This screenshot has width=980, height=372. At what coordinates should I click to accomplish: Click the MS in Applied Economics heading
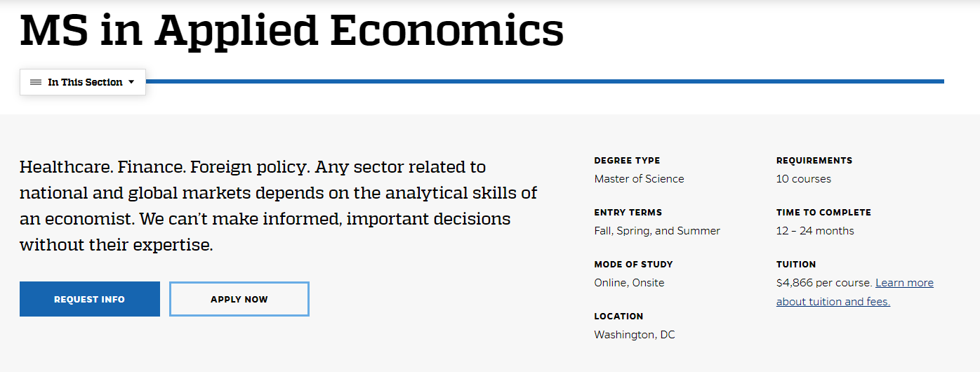[x=292, y=30]
